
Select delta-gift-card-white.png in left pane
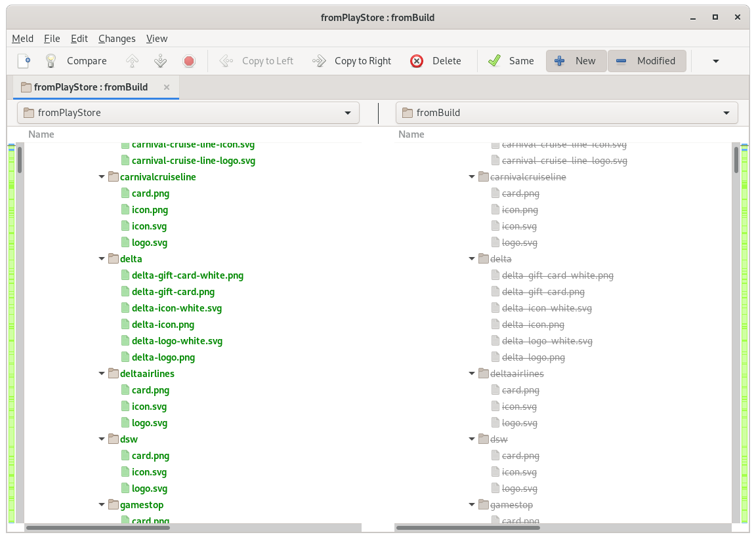point(187,275)
